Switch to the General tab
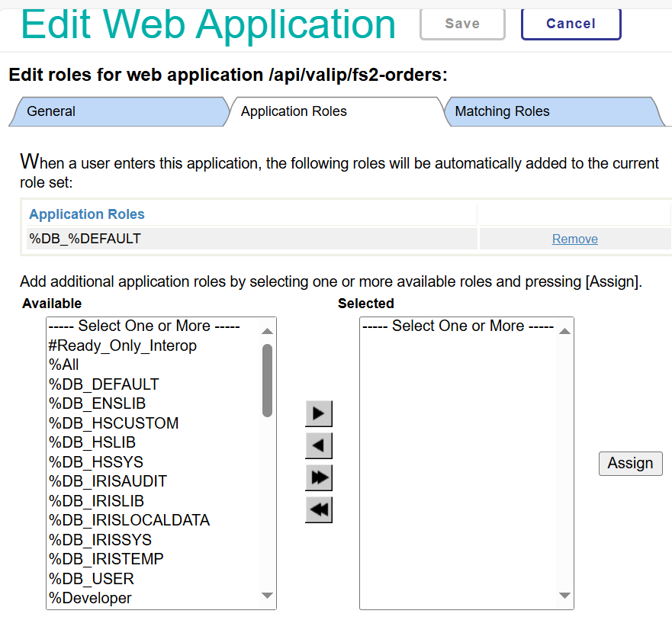Screen dimensions: 672x617 click(x=118, y=111)
